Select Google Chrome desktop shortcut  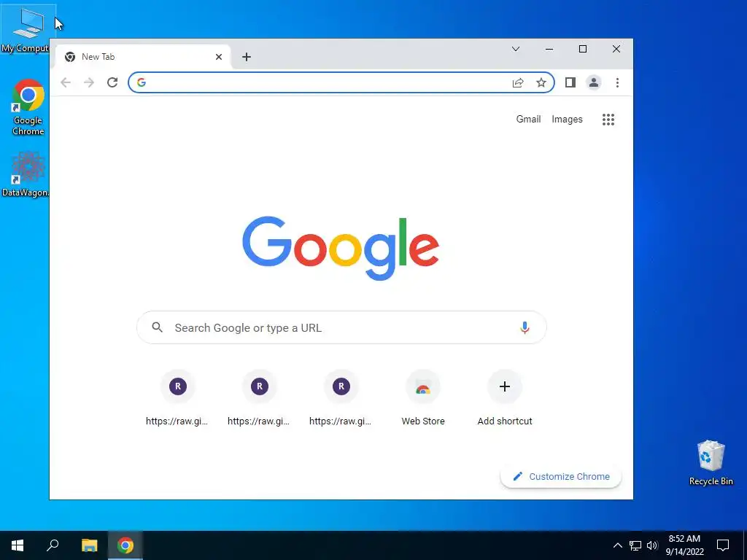(x=28, y=108)
